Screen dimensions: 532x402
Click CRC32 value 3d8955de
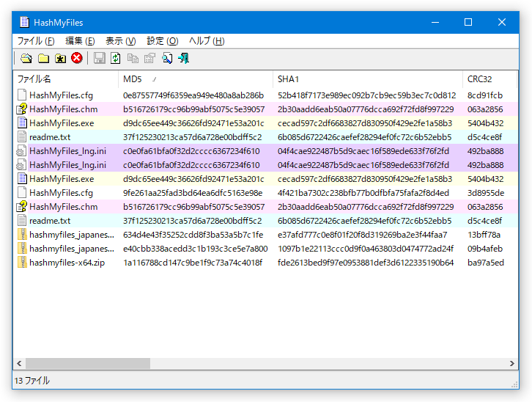[x=486, y=193]
